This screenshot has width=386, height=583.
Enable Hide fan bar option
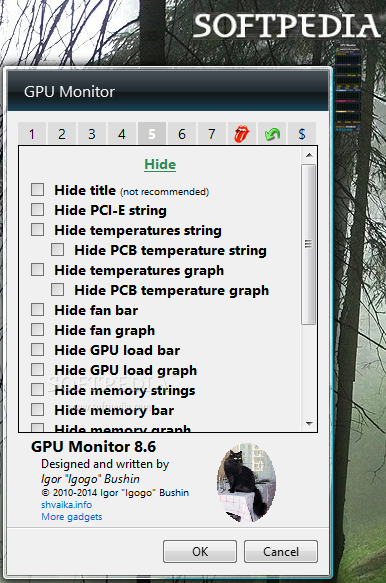coord(38,310)
